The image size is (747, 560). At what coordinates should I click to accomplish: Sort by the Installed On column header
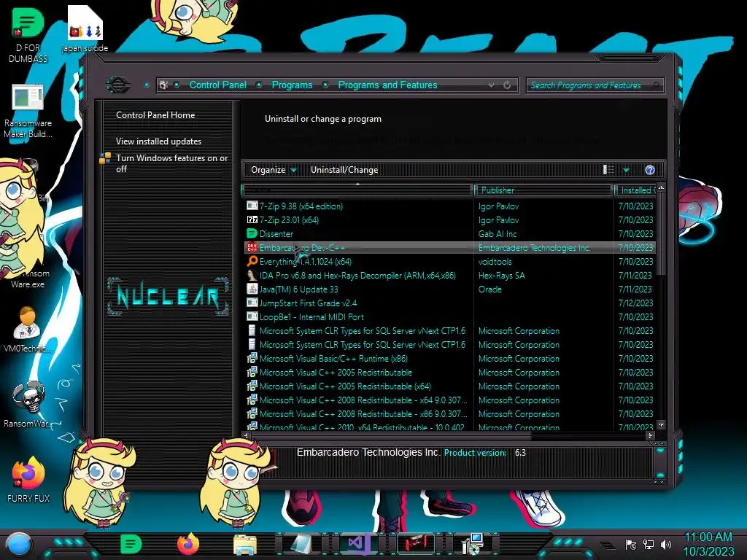(635, 190)
